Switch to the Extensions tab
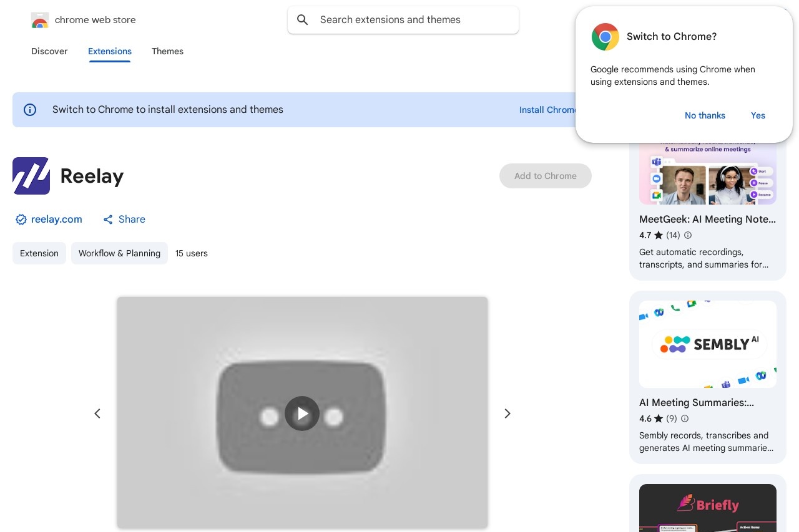Viewport: 799px width, 532px height. click(110, 51)
